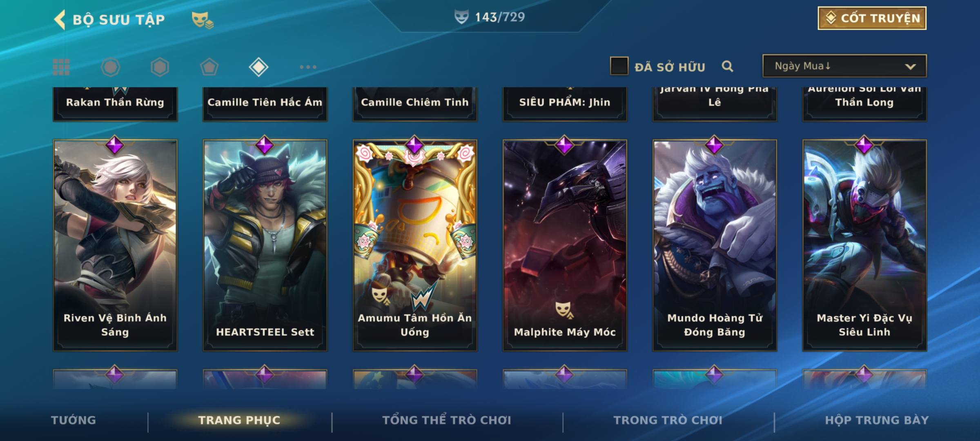Image resolution: width=980 pixels, height=441 pixels.
Task: Open the Hộp Trưng Bày tab
Action: pos(877,420)
